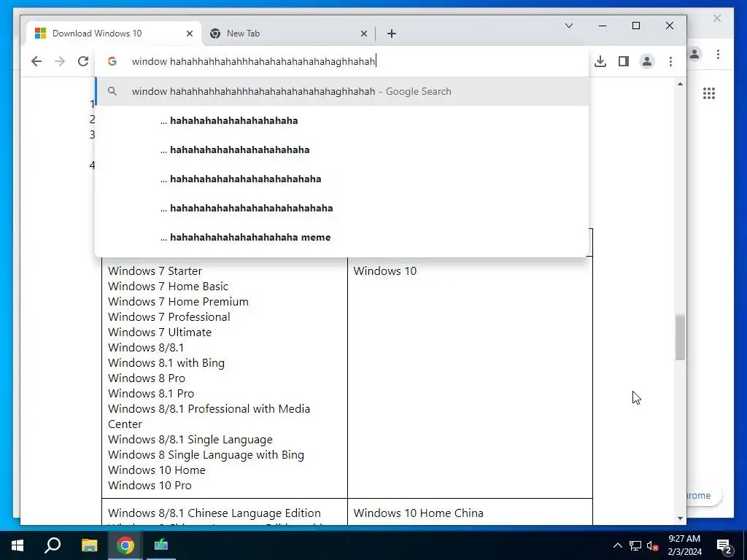
Task: Click Windows 8/8.1 Chinese Language Edition text
Action: pyautogui.click(x=214, y=513)
